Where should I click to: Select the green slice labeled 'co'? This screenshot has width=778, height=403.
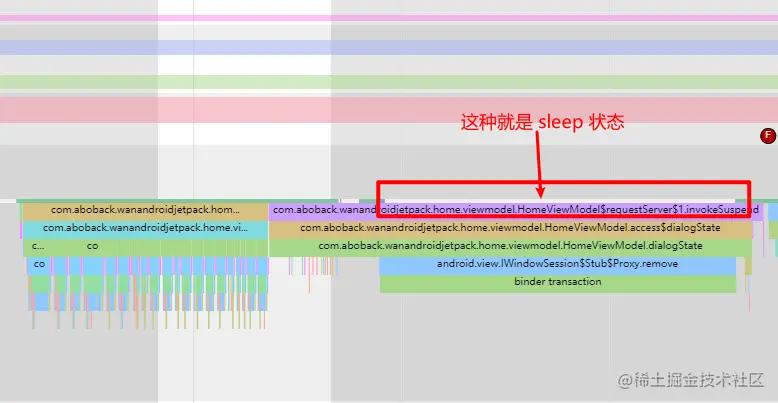(92, 246)
